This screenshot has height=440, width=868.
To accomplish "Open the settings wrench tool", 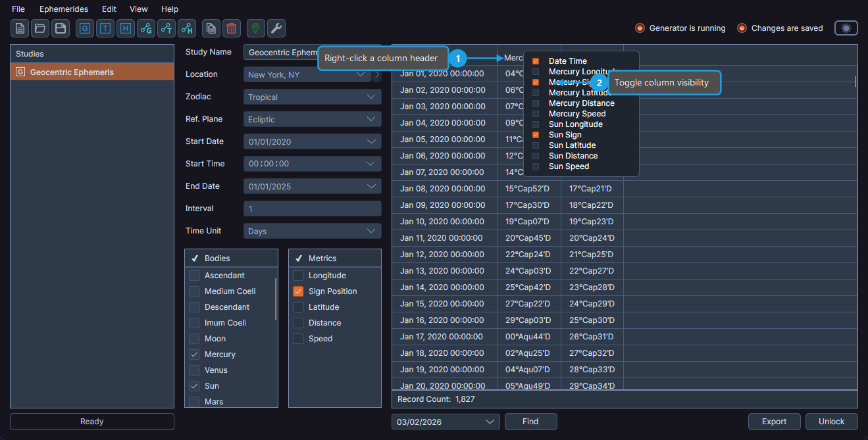I will click(x=276, y=28).
